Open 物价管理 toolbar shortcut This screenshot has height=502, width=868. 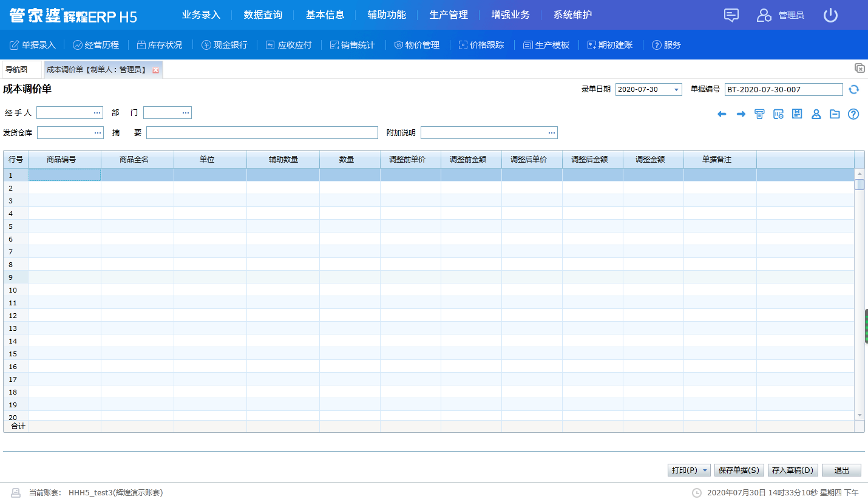416,45
